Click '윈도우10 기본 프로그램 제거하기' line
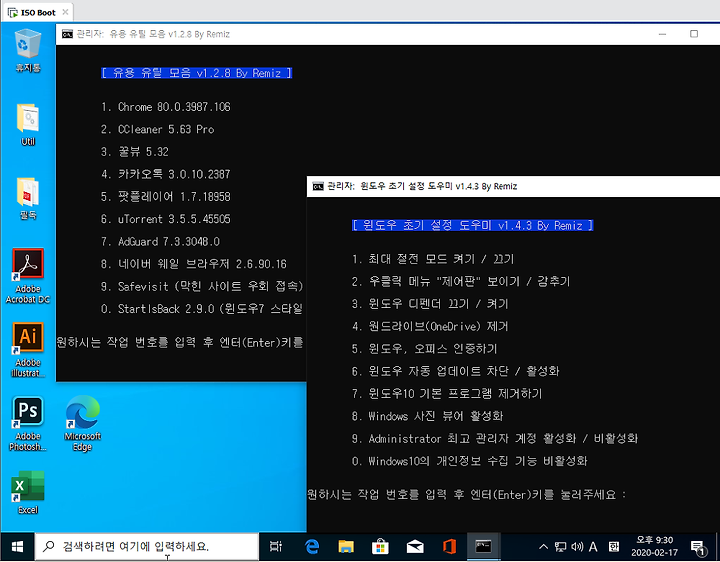This screenshot has width=720, height=562. 447,393
